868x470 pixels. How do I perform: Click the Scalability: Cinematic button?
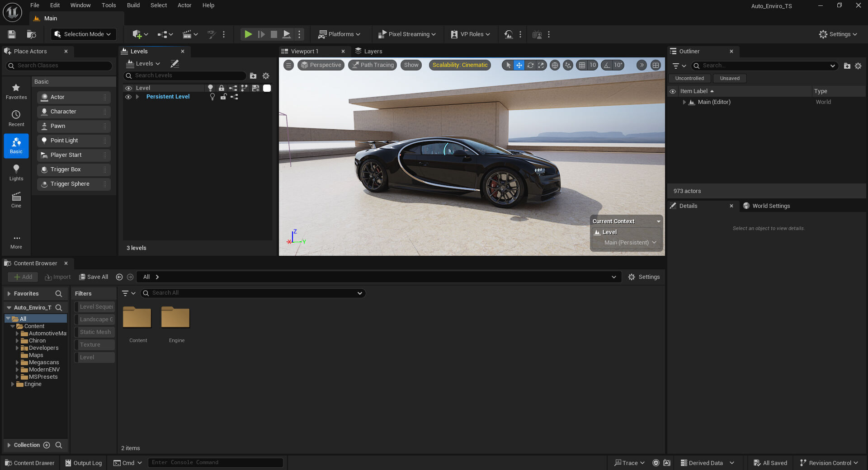[460, 65]
